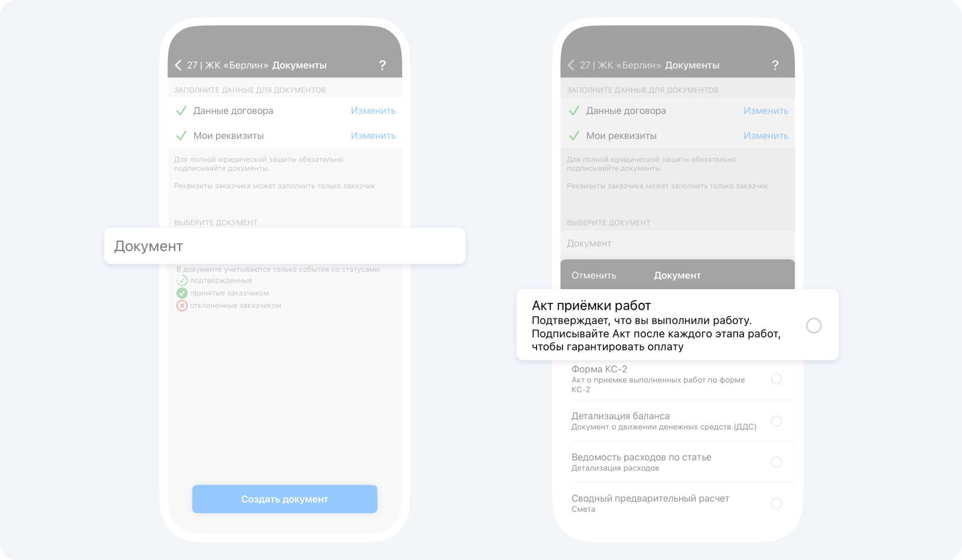
Task: Select the Акт приёмки работ radio button
Action: click(814, 326)
